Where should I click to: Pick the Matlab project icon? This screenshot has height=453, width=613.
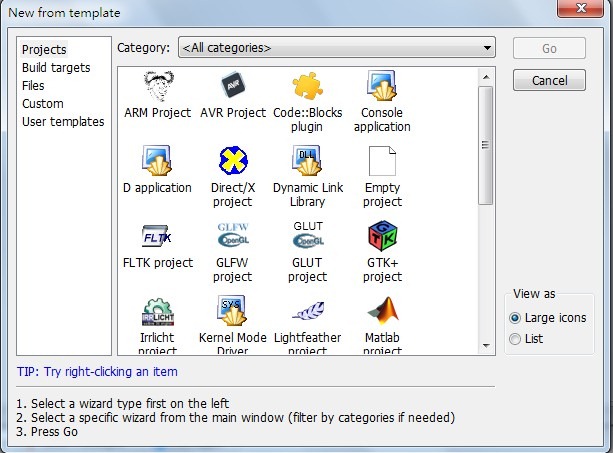pyautogui.click(x=383, y=311)
